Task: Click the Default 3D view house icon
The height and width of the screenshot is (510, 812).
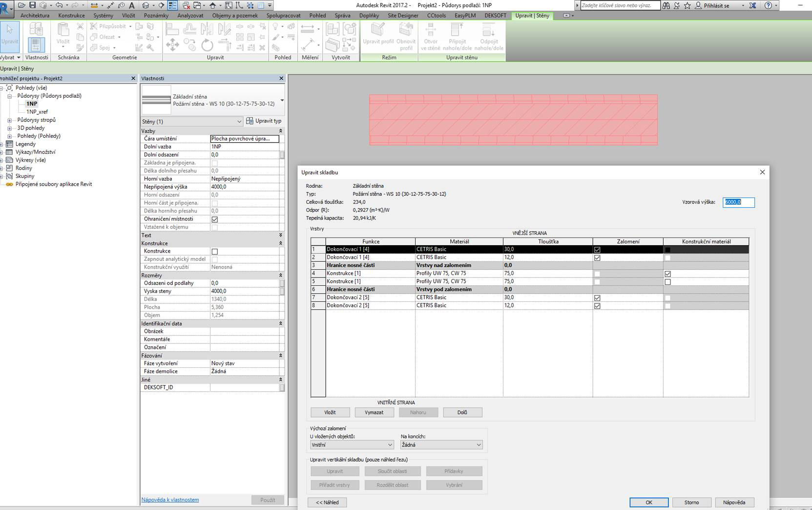Action: pos(146,5)
